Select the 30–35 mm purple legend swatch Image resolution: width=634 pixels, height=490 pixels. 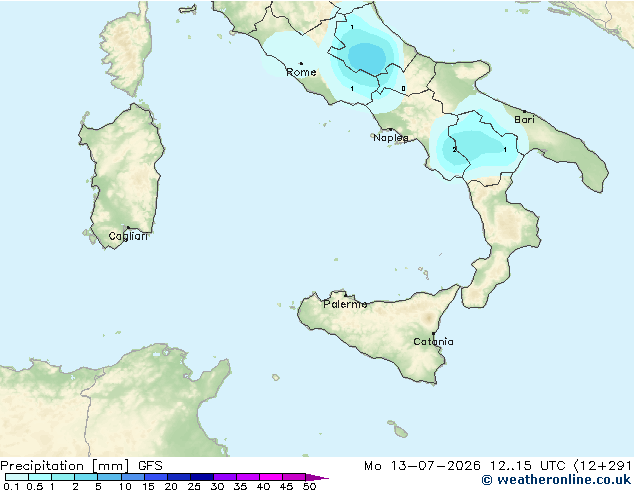click(x=225, y=477)
